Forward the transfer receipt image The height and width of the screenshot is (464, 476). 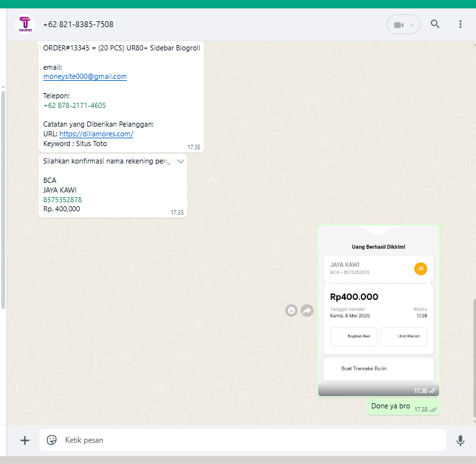(307, 311)
